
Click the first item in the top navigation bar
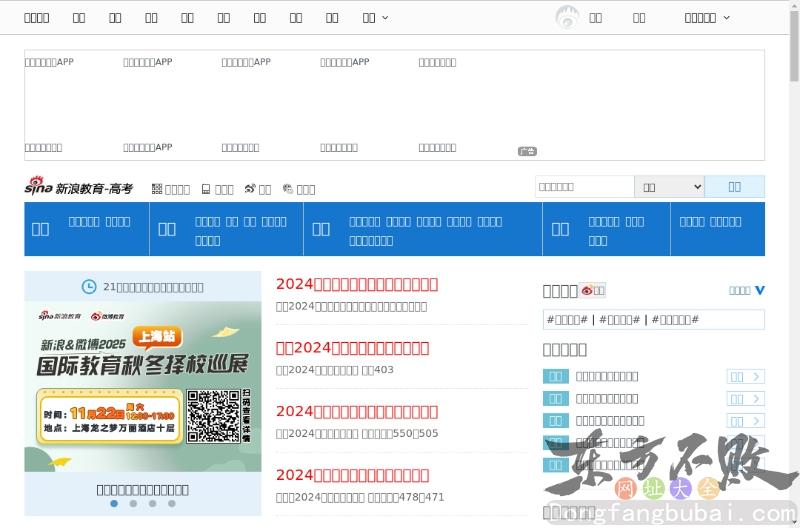click(x=36, y=17)
